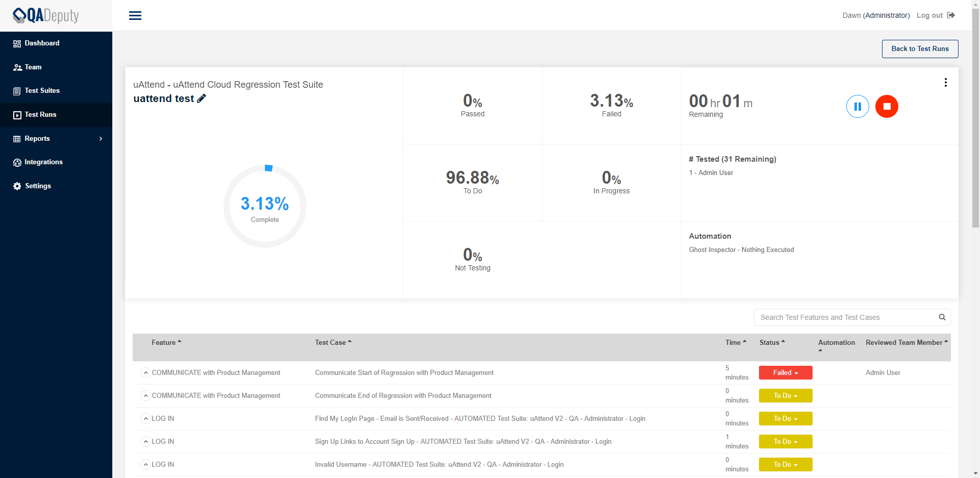Image resolution: width=980 pixels, height=478 pixels.
Task: Click 'Ghost Inspector - Nothing Executed' text
Action: click(742, 250)
